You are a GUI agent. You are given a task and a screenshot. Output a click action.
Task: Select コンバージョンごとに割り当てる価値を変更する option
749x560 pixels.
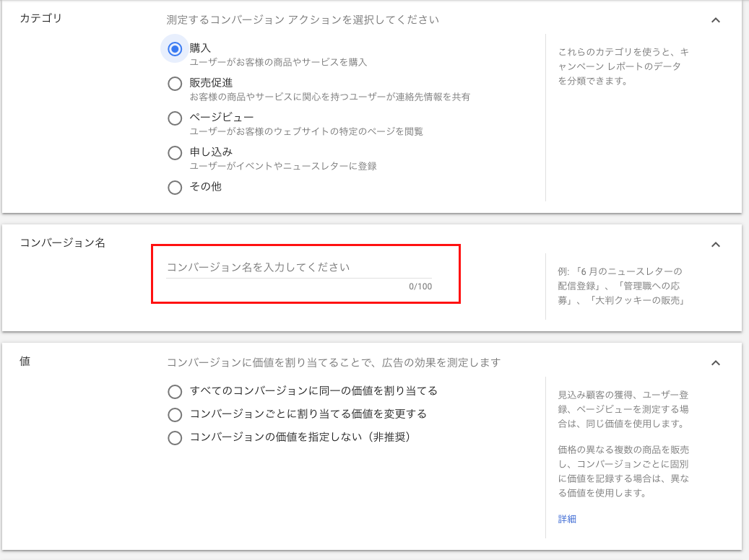tap(174, 415)
